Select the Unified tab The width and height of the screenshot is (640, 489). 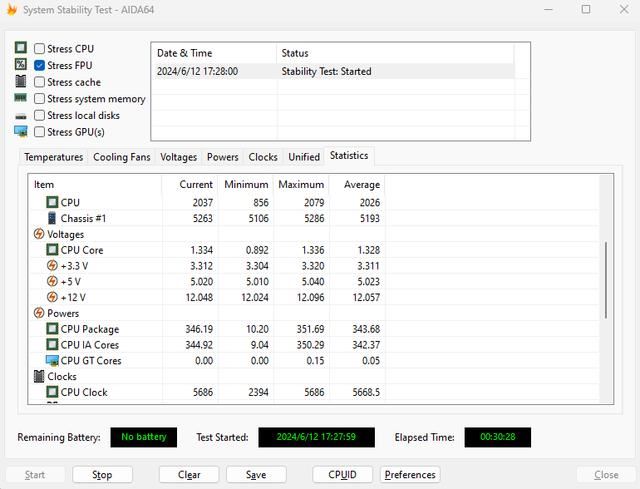click(x=304, y=157)
